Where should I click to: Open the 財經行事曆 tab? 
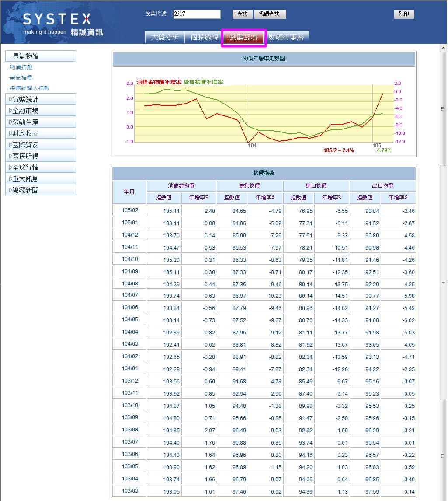(x=286, y=37)
